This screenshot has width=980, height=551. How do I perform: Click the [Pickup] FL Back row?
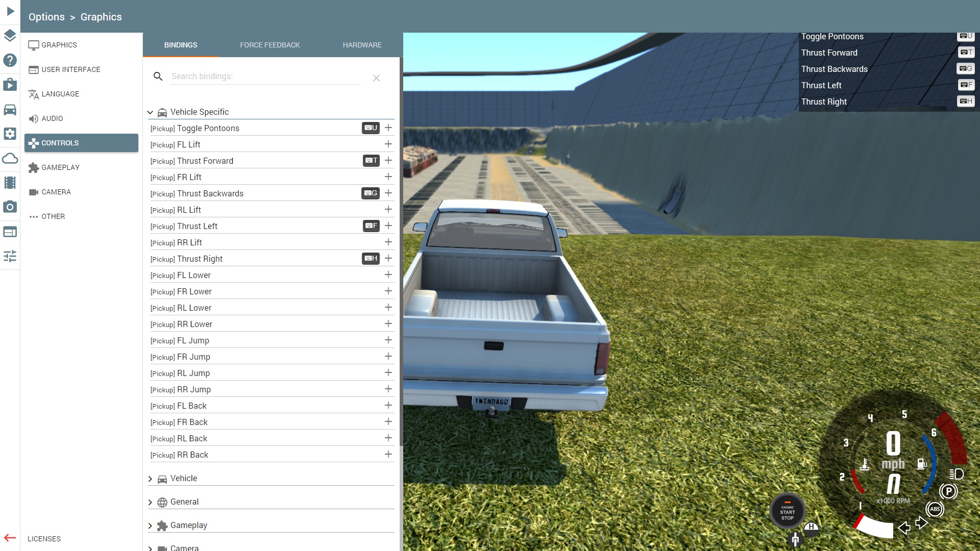pos(272,406)
